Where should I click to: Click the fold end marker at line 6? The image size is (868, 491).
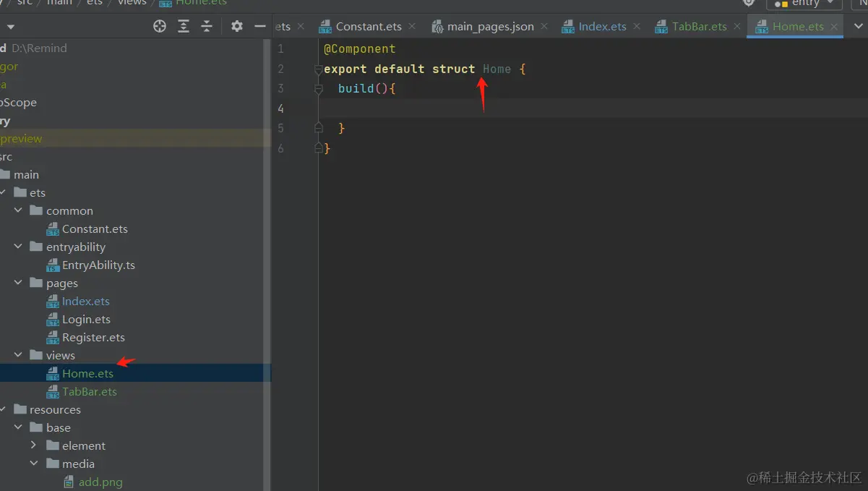click(319, 148)
